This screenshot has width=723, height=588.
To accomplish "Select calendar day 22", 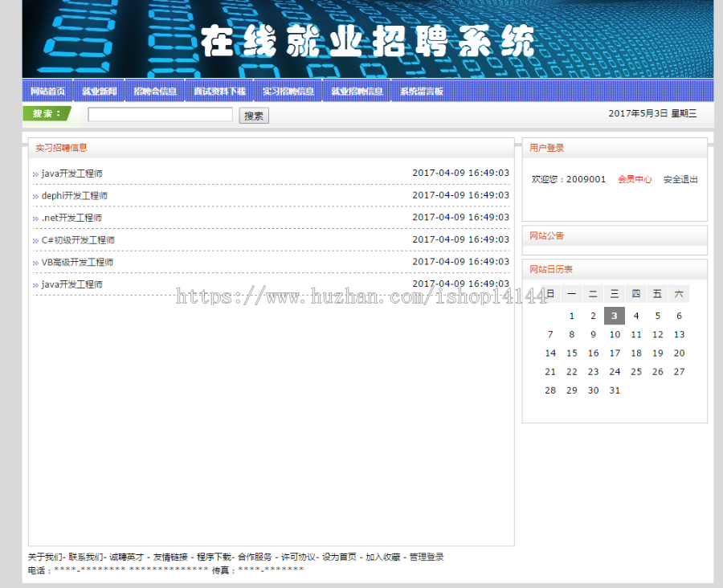I will [x=572, y=372].
